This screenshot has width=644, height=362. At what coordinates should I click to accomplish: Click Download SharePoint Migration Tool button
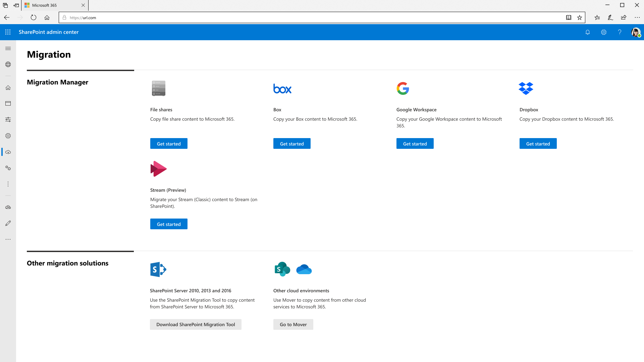click(196, 324)
